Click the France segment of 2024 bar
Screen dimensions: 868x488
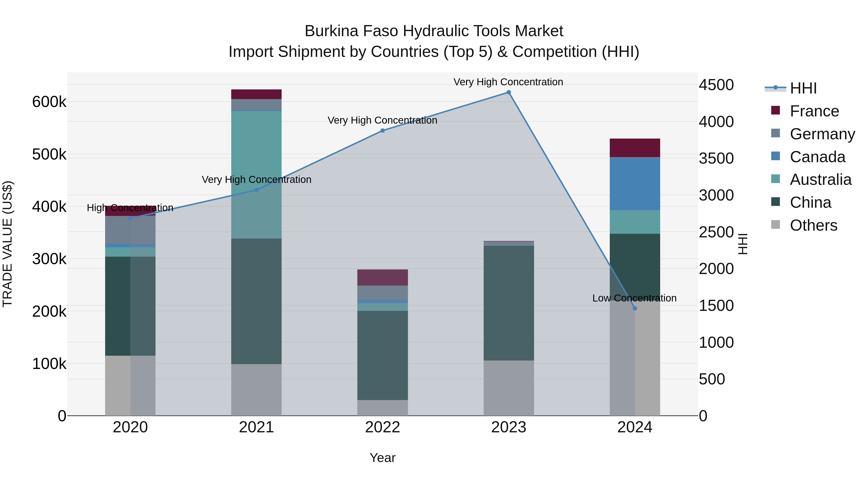635,148
